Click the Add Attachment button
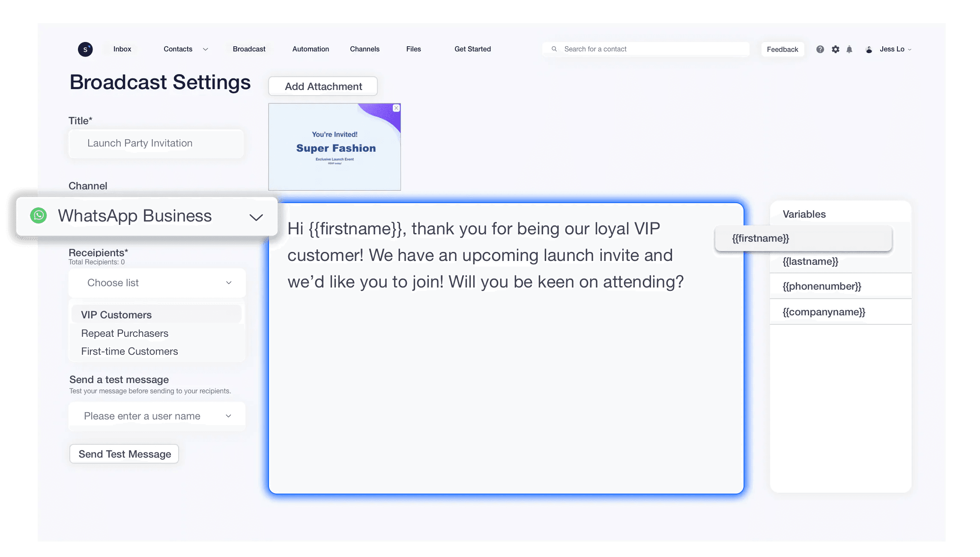Screen dimensions: 980x557 pos(323,86)
